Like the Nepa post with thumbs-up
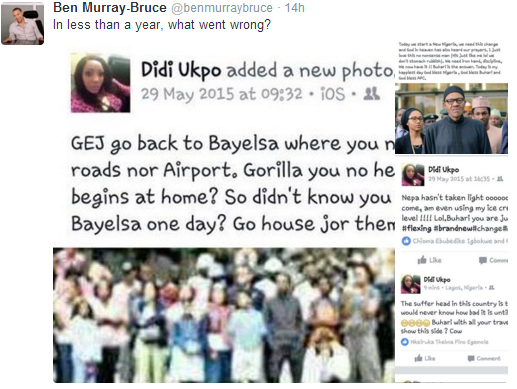 tap(429, 260)
